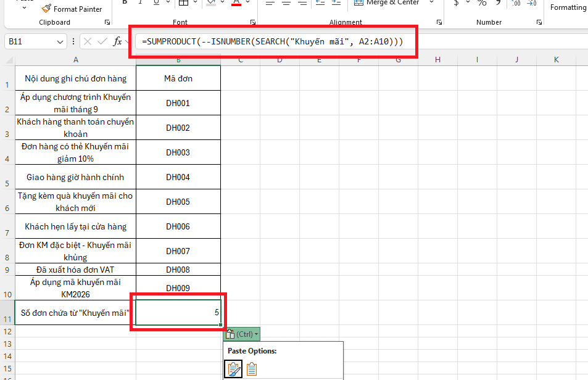This screenshot has width=588, height=380.
Task: Select the 'Khách hẹn lấy tại cửa hàng' cell
Action: pyautogui.click(x=75, y=227)
